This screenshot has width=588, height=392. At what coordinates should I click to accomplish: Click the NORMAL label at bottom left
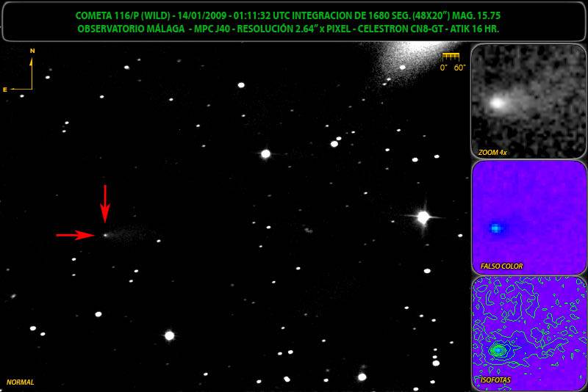click(21, 382)
